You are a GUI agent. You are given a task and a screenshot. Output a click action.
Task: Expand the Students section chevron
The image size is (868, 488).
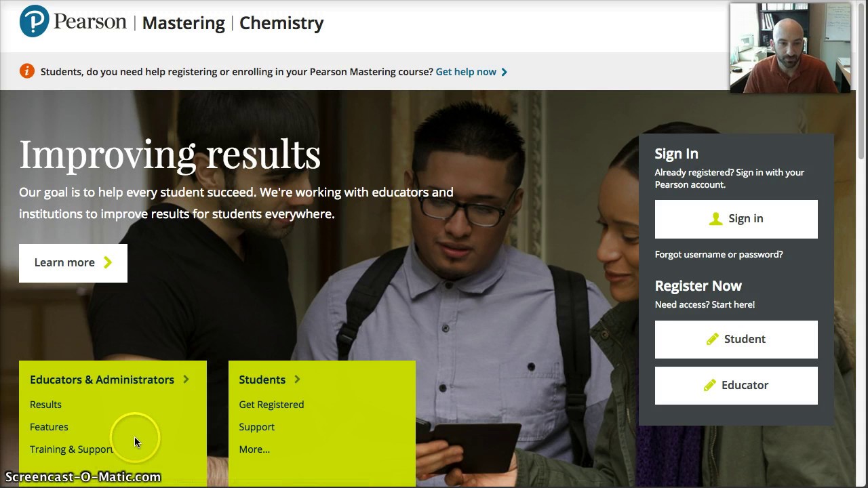click(297, 379)
